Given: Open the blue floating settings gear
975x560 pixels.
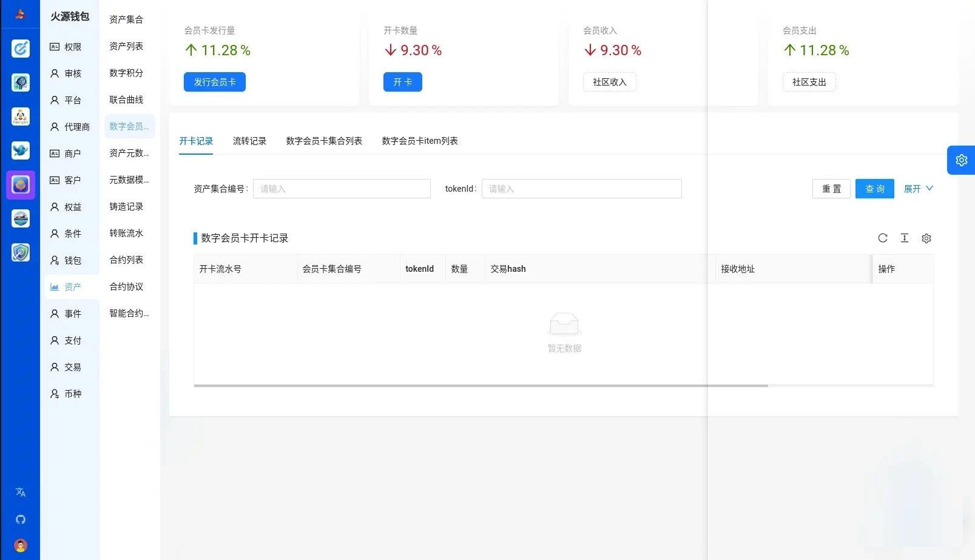Looking at the screenshot, I should coord(961,160).
